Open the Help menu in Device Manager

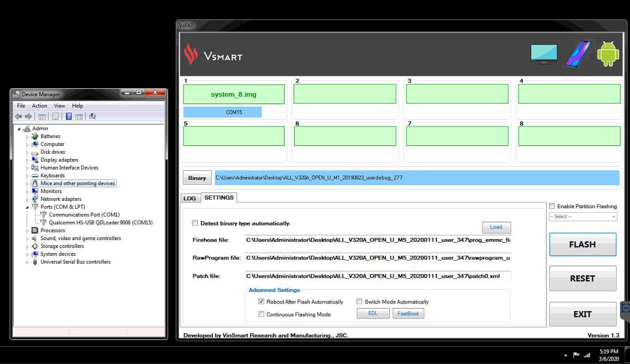tap(77, 106)
